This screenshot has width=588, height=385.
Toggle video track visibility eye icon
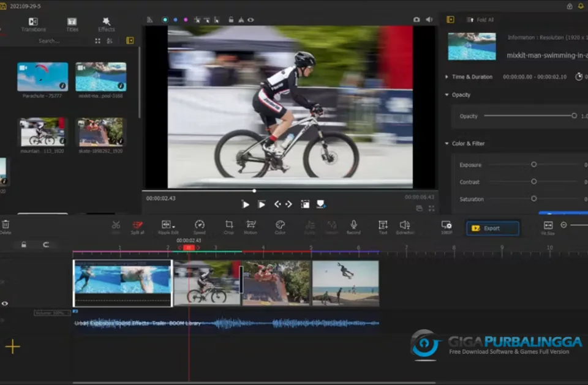click(5, 304)
